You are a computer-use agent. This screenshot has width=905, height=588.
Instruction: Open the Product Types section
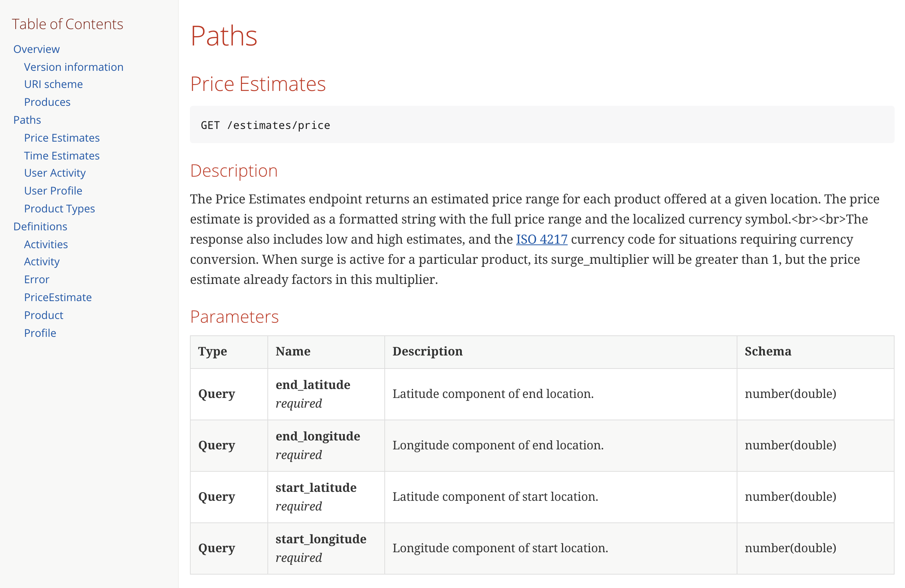pyautogui.click(x=59, y=208)
